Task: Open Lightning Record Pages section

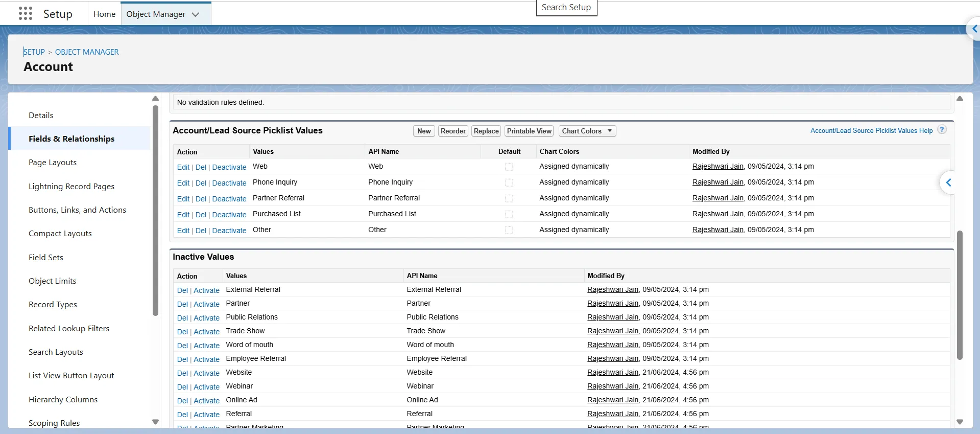Action: point(71,186)
